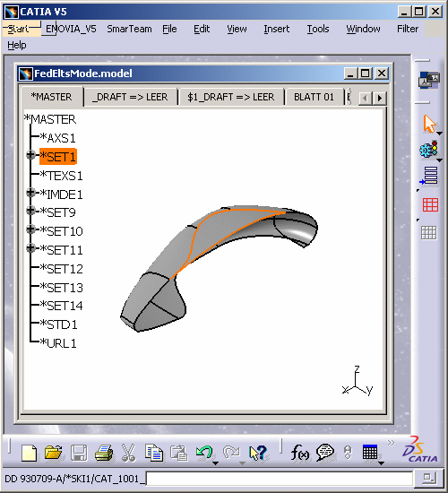
Task: Switch to the BLATT 01 tab
Action: (x=314, y=97)
